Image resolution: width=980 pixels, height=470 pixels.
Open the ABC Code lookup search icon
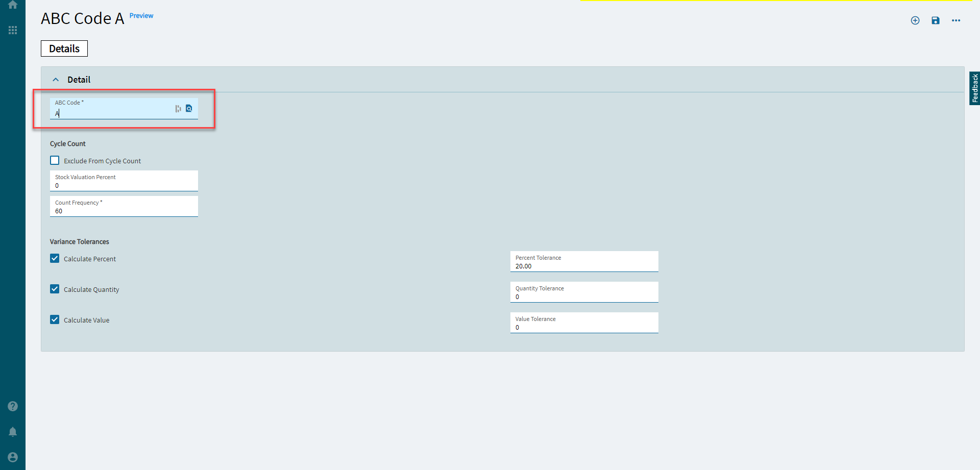189,108
